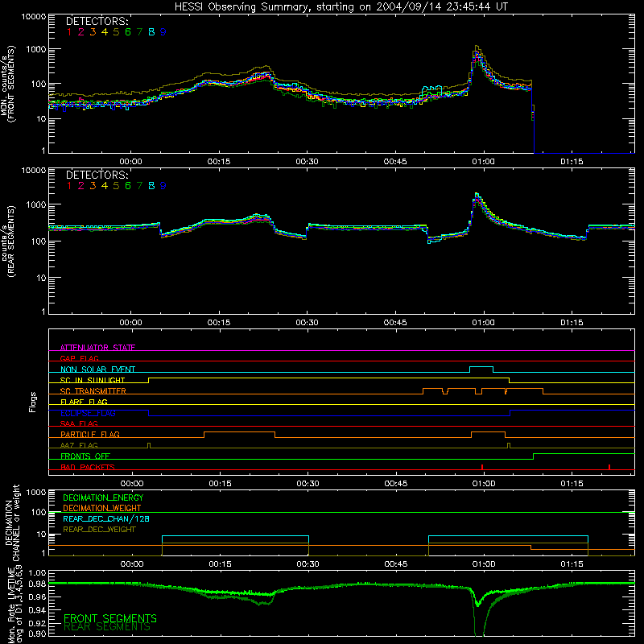Click the 0.94 value on the livetime axis
644x644 pixels.
click(37, 609)
